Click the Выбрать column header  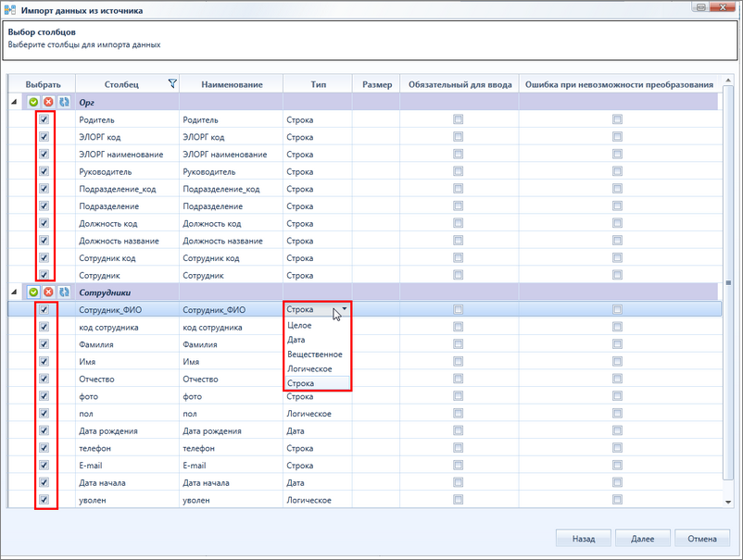coord(43,84)
